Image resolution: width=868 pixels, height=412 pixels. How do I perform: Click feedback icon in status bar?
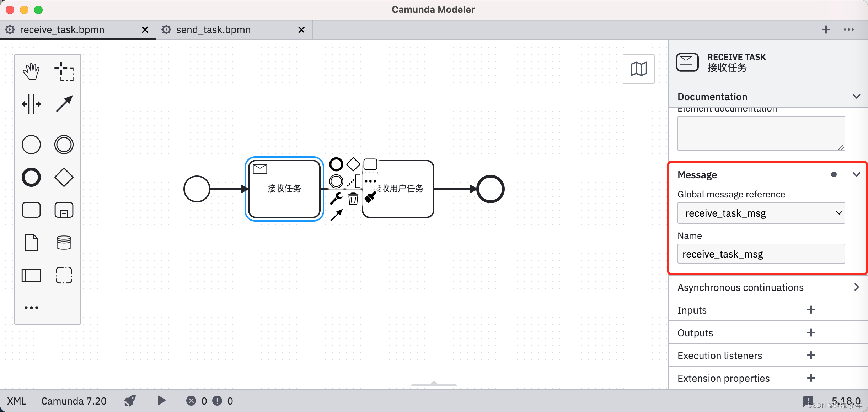(808, 401)
